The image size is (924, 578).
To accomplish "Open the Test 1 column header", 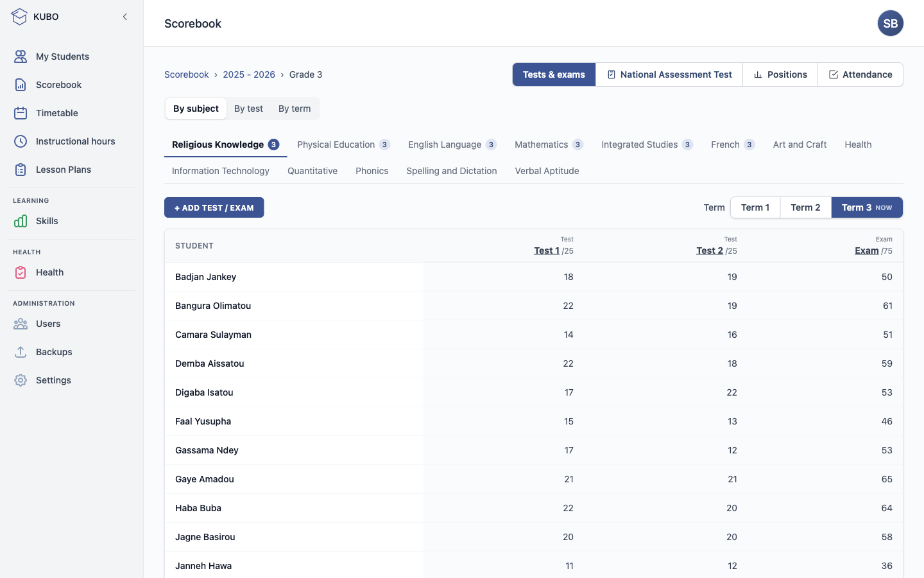I will click(x=547, y=250).
